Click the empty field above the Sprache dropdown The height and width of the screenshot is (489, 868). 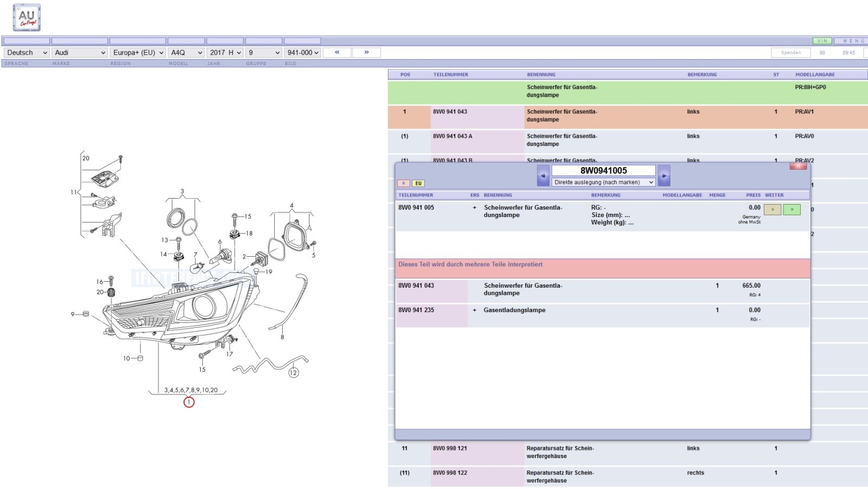pos(27,41)
